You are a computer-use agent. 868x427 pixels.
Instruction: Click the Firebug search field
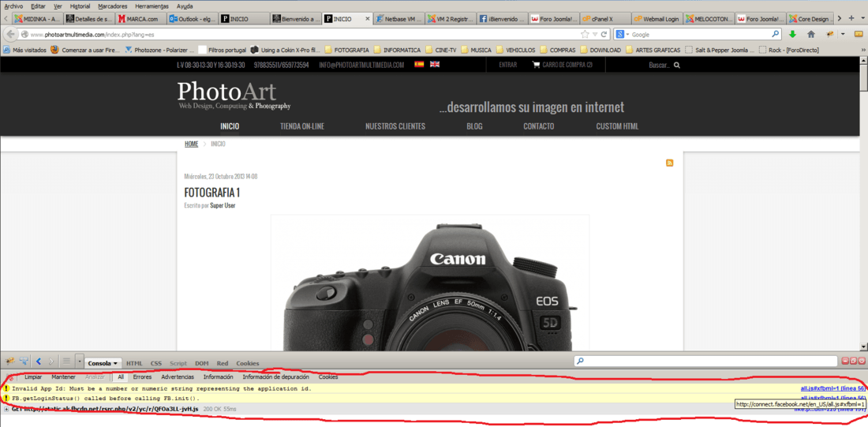click(705, 361)
